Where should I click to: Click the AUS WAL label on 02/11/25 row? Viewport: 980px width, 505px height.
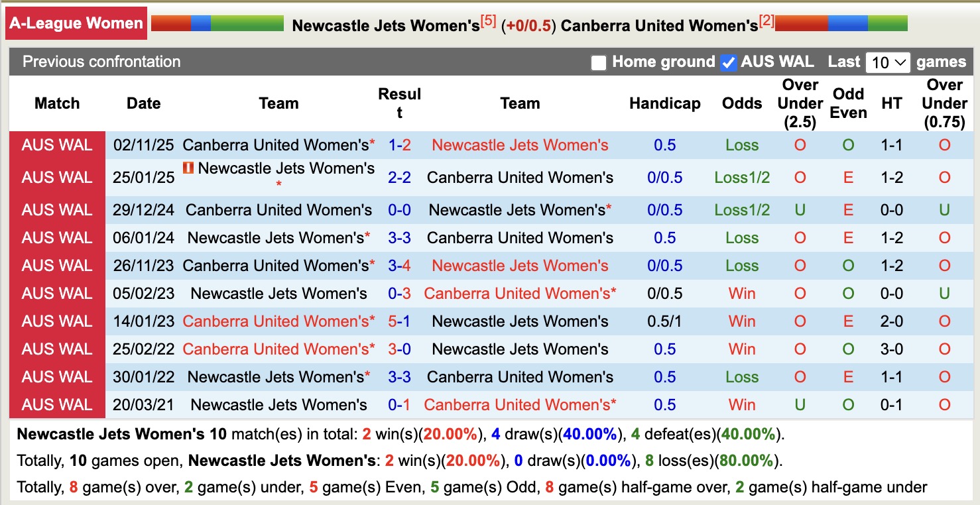[57, 144]
